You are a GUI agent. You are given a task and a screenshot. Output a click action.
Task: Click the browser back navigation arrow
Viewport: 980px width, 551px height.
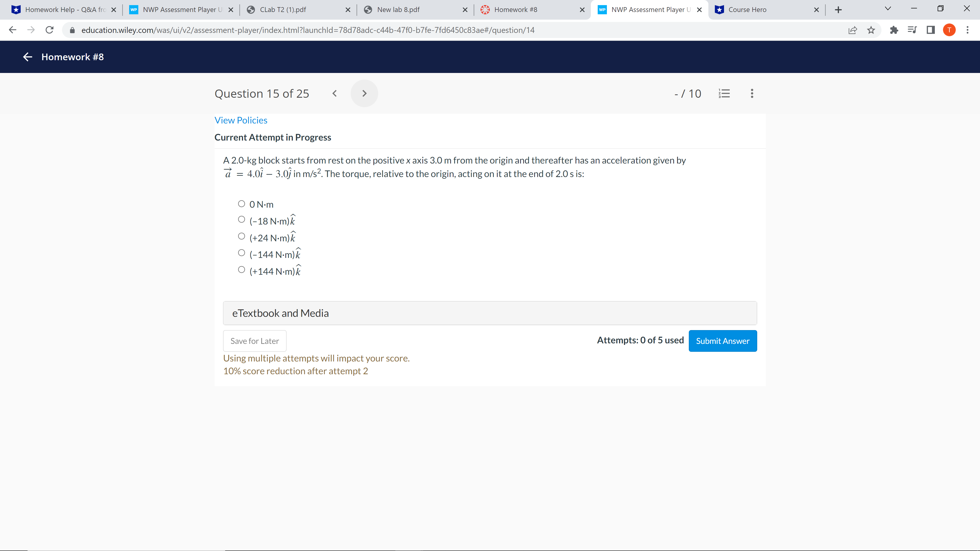[x=12, y=30]
